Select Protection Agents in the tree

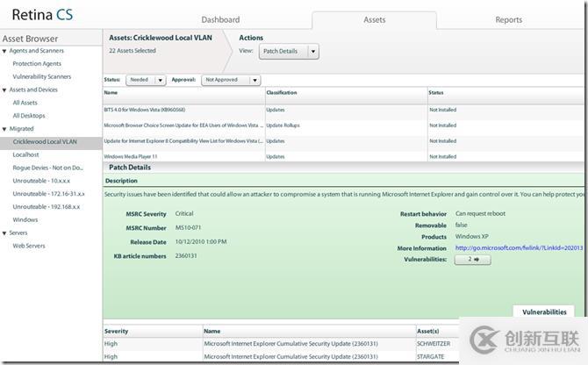(x=37, y=64)
